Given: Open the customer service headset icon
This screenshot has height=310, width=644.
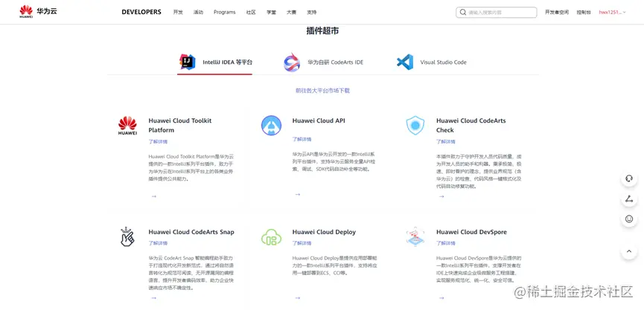Looking at the screenshot, I should tap(629, 178).
